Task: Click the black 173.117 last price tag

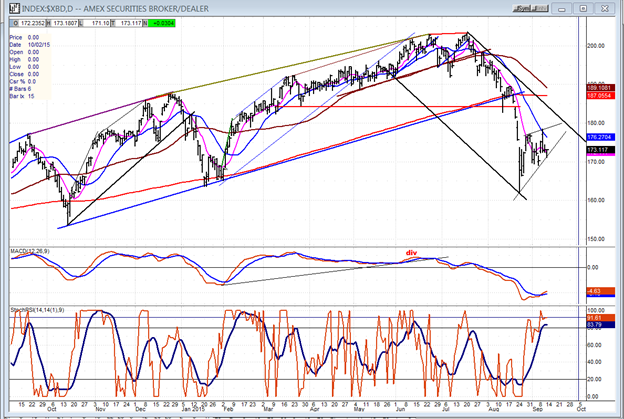Action: 598,149
